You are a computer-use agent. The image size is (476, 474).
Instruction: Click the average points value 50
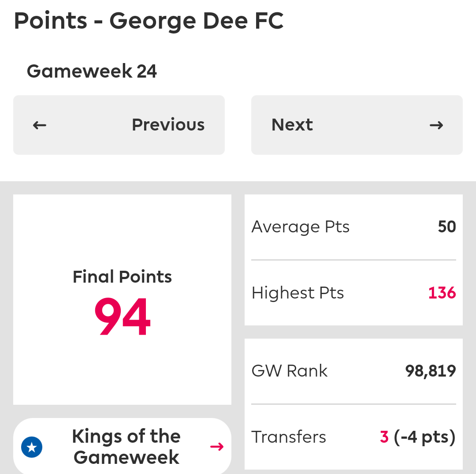pyautogui.click(x=447, y=227)
